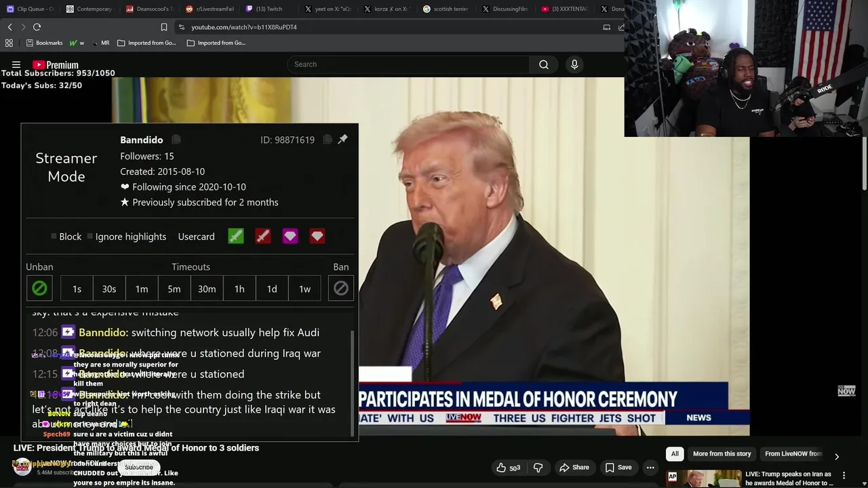Share the video
This screenshot has width=868, height=488.
click(574, 467)
